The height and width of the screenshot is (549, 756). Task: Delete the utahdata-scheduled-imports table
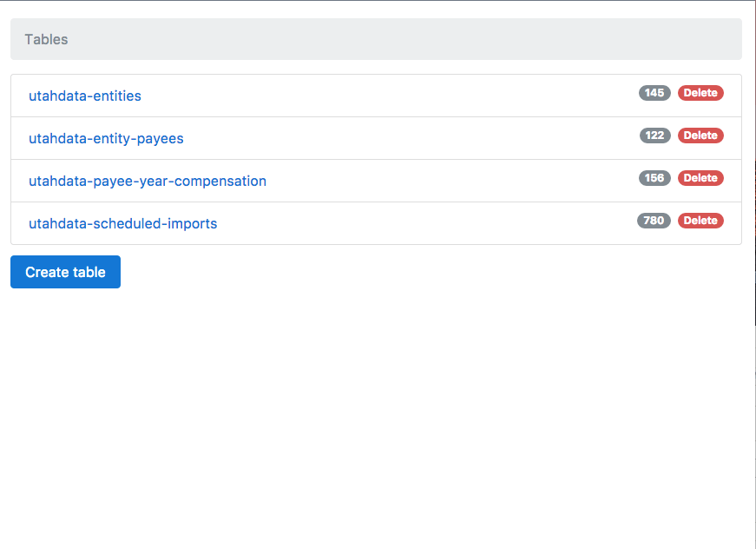(700, 221)
